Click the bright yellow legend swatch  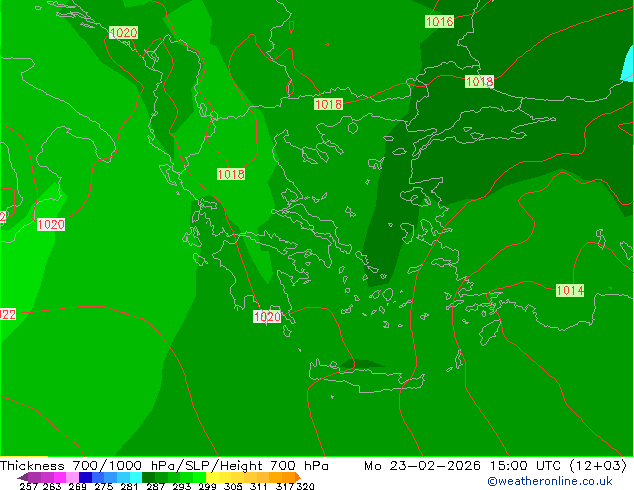pos(212,477)
